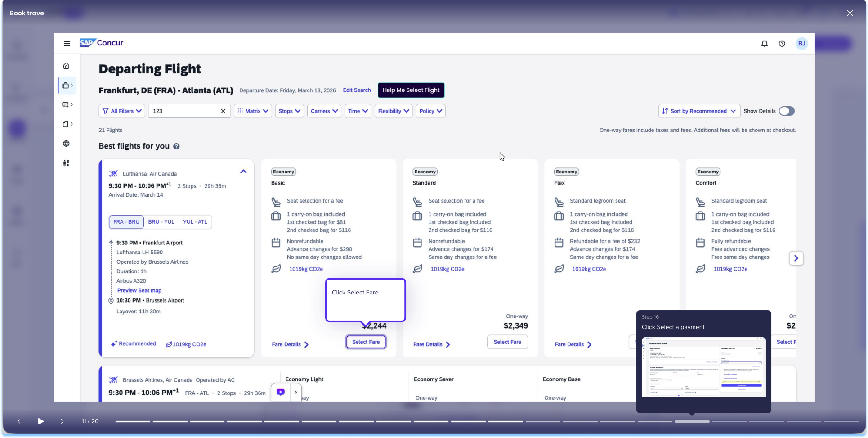
Task: Open the Stops filter dropdown
Action: coord(289,111)
